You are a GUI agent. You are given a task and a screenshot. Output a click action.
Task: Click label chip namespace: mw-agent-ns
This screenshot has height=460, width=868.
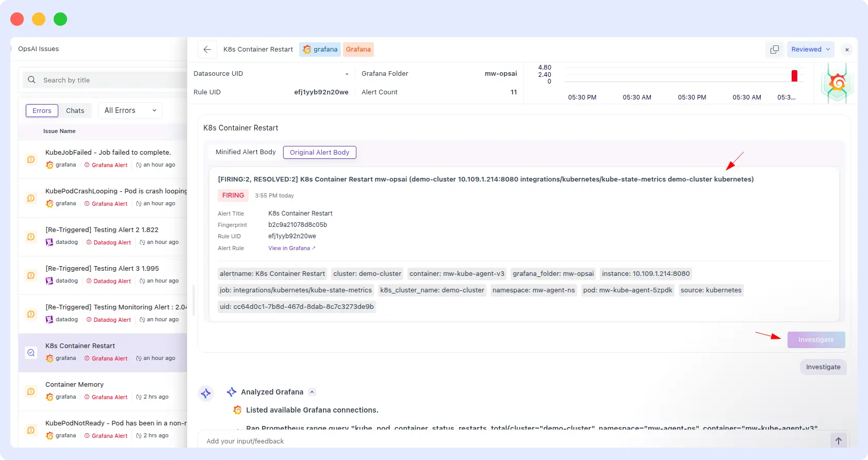(534, 290)
